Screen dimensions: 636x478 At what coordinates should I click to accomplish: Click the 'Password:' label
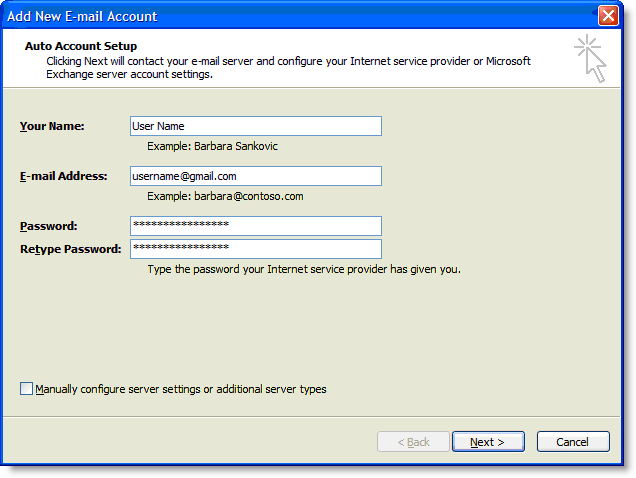pyautogui.click(x=48, y=226)
